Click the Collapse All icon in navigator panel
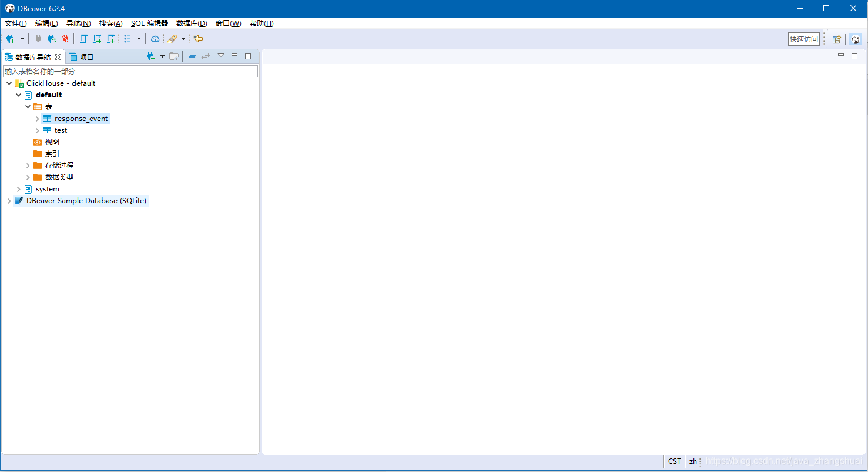The width and height of the screenshot is (868, 472). click(x=192, y=56)
